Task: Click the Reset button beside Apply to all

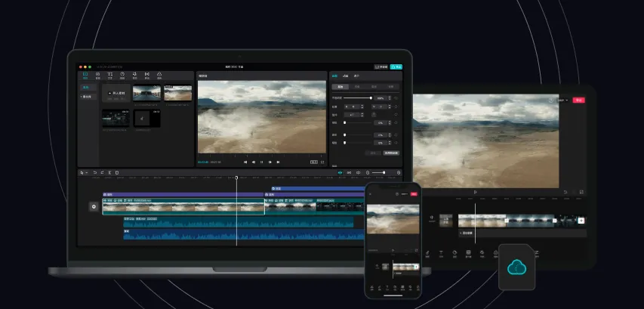Action: 374,153
